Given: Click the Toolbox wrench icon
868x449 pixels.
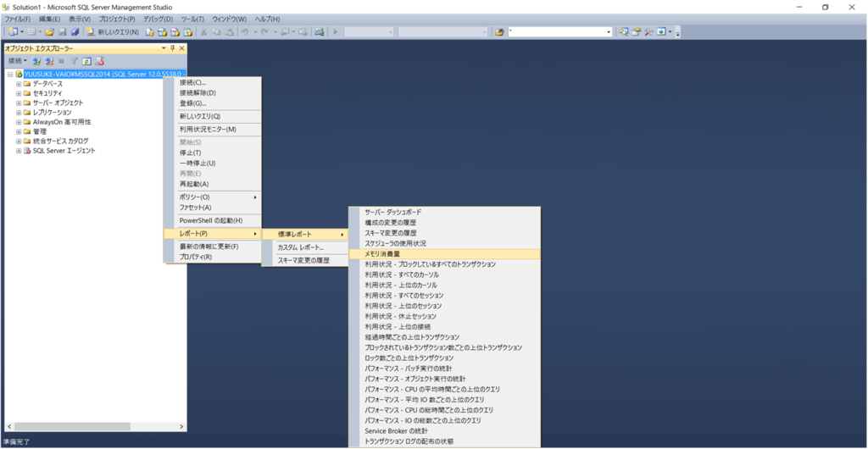Looking at the screenshot, I should coord(648,32).
